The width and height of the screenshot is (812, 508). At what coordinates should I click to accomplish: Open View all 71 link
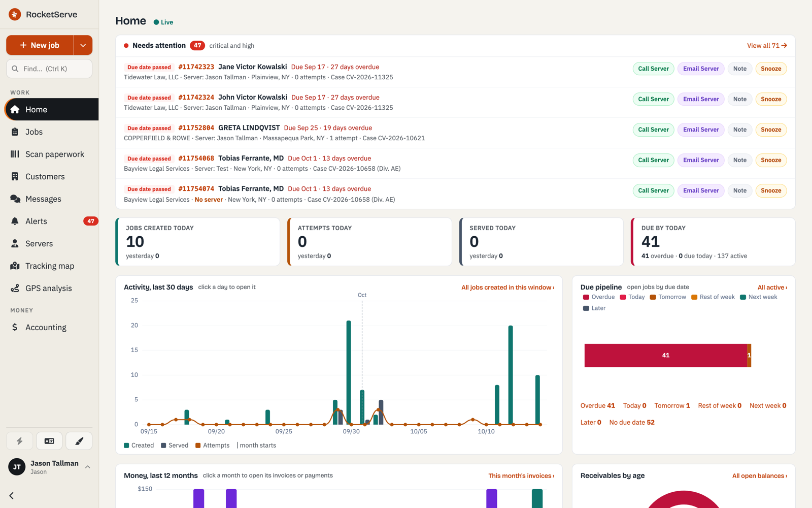pos(767,46)
